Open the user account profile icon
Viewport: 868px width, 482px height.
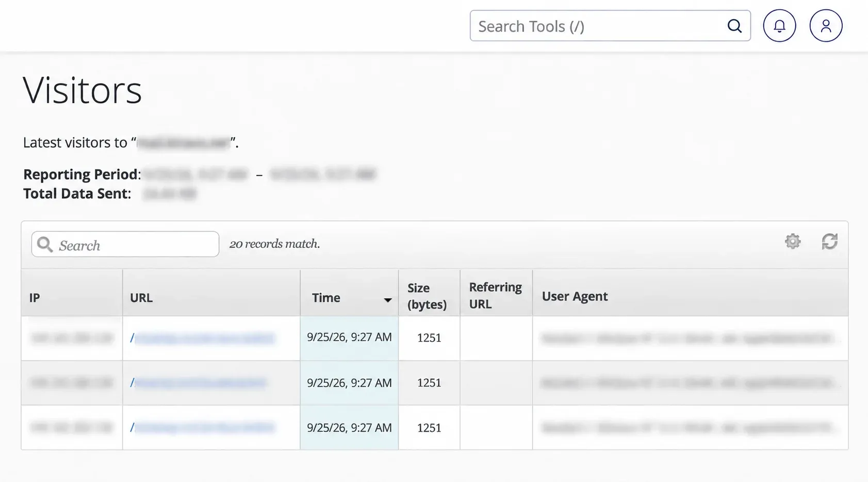click(826, 26)
